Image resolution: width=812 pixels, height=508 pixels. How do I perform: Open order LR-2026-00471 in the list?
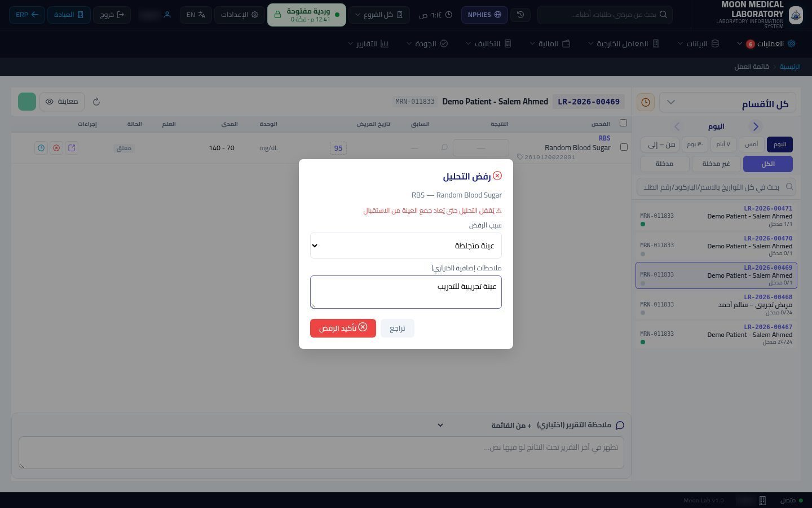point(716,216)
